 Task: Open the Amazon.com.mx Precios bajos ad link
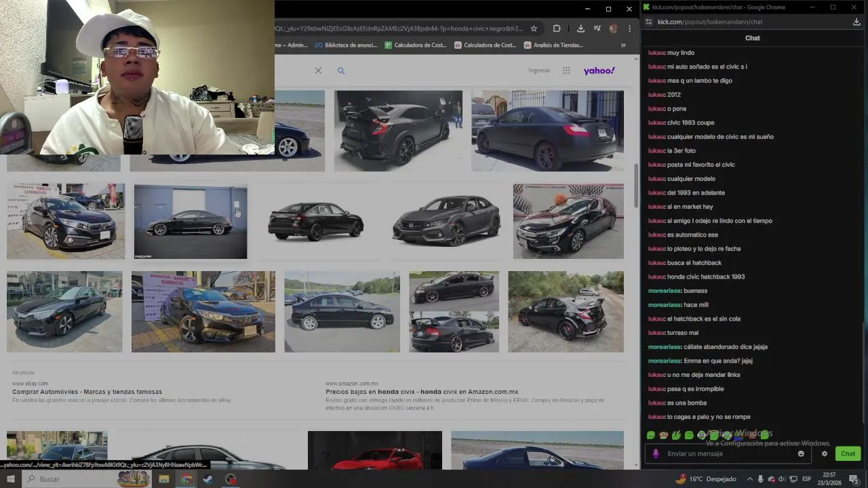coord(422,392)
